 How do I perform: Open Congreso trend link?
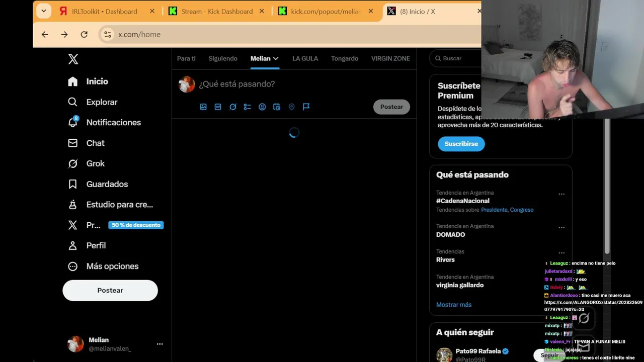[x=522, y=210]
